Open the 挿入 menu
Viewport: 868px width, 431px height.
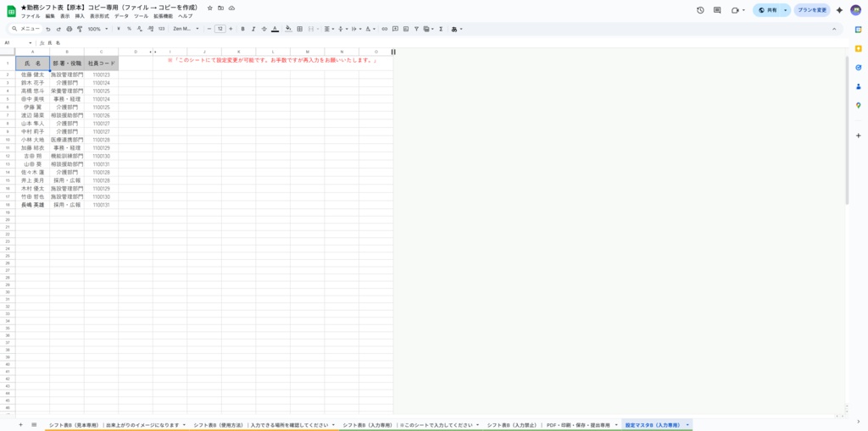(80, 16)
